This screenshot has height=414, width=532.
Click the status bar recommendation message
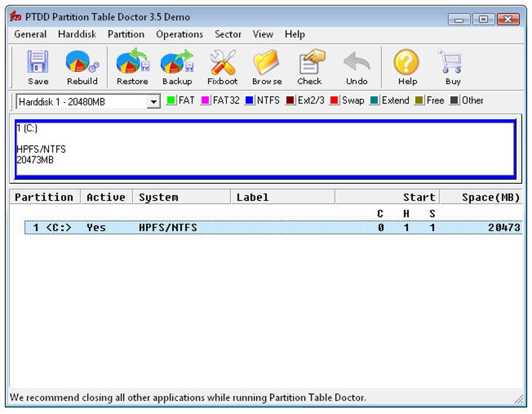(188, 397)
